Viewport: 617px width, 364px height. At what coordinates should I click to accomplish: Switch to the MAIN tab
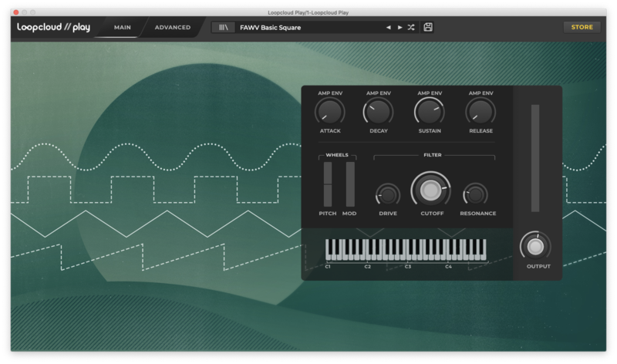point(122,28)
